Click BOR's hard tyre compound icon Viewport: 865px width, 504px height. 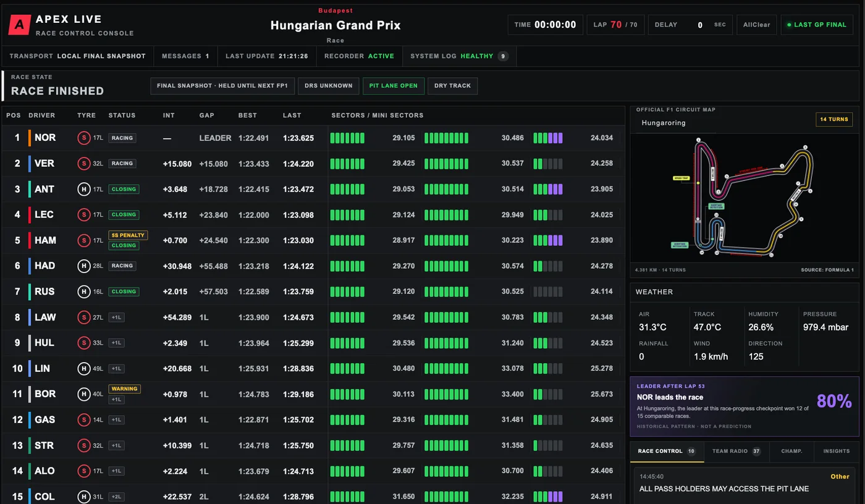(83, 394)
